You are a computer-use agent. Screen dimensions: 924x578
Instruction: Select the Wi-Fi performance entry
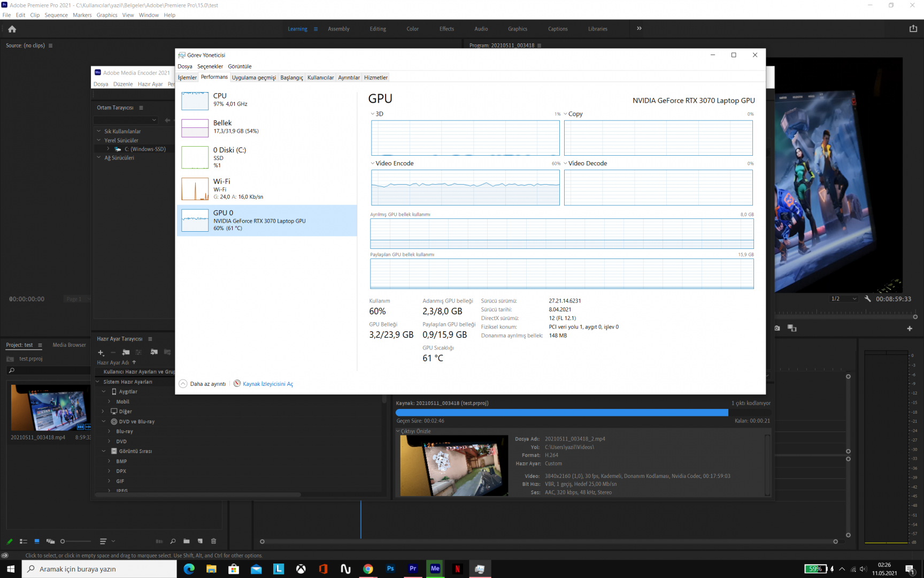pyautogui.click(x=267, y=189)
